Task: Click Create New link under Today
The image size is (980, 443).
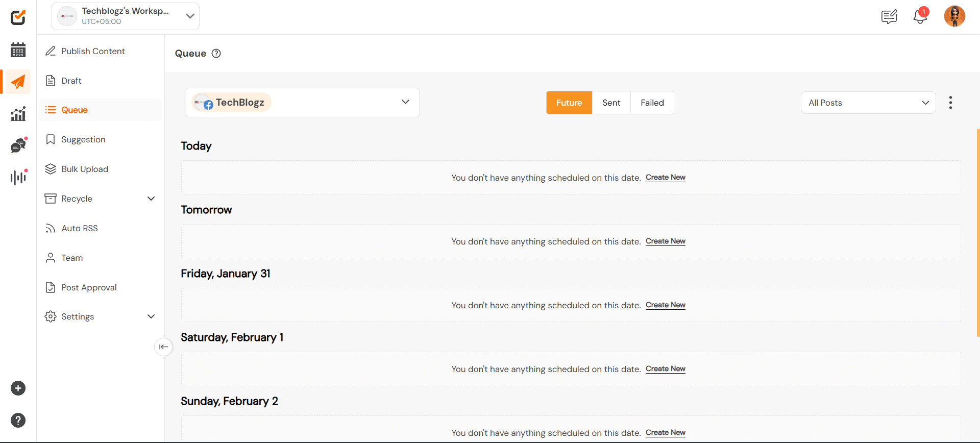Action: (665, 178)
